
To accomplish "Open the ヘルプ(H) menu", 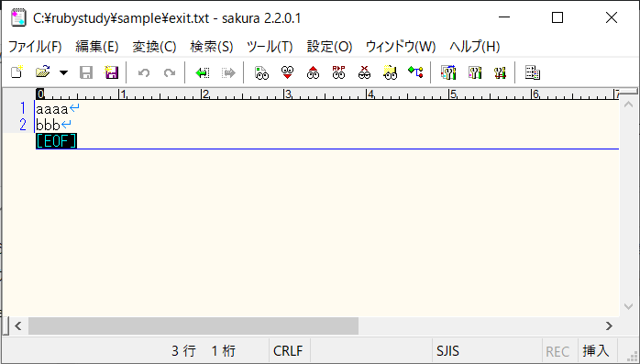I will [x=475, y=47].
